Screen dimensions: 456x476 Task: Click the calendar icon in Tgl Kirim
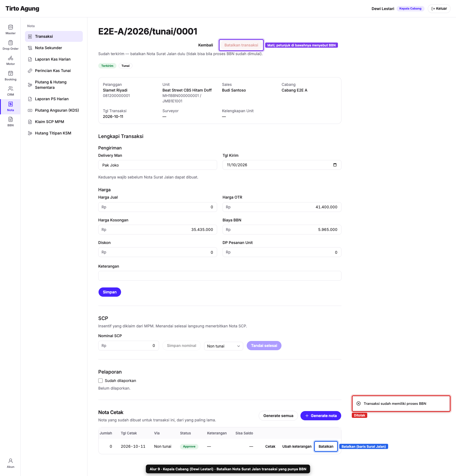click(335, 165)
